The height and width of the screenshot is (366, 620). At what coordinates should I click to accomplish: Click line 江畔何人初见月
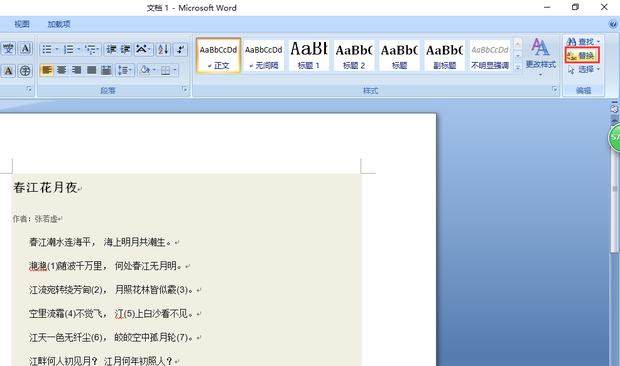pyautogui.click(x=60, y=361)
